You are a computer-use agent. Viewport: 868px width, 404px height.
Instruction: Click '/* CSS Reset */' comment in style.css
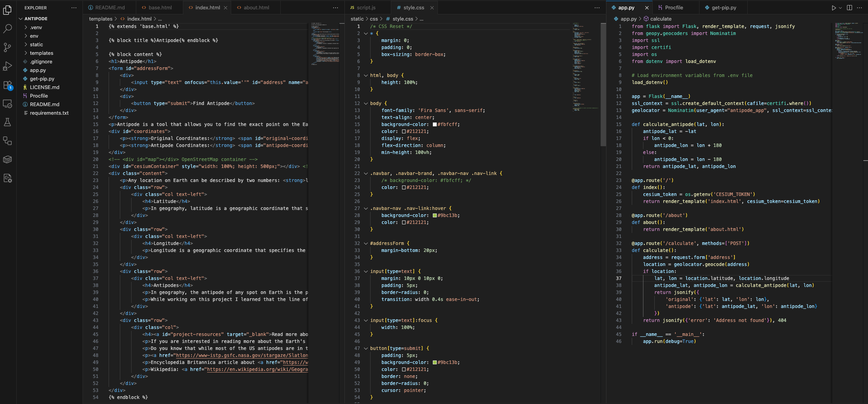[391, 26]
